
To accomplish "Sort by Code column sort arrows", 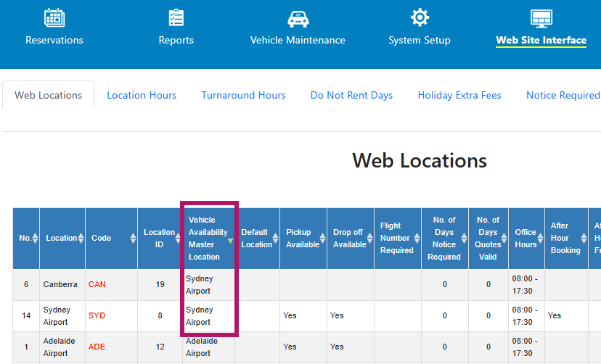I will (133, 238).
